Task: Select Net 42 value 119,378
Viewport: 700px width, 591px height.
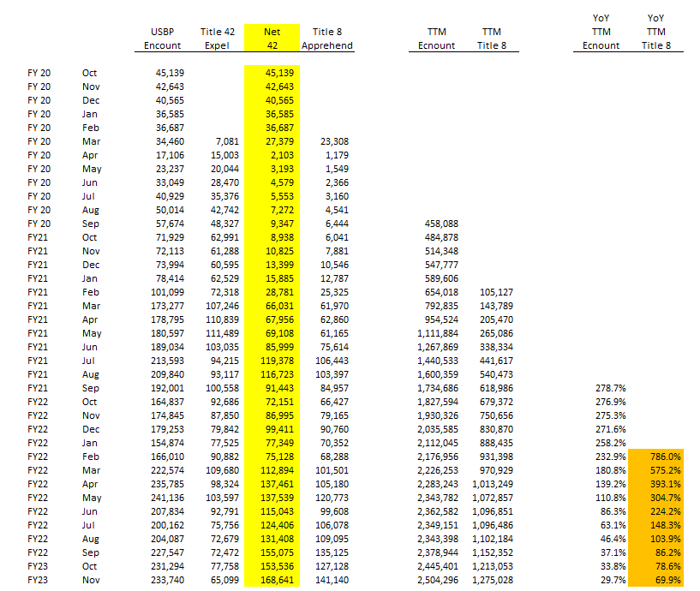Action: point(278,361)
